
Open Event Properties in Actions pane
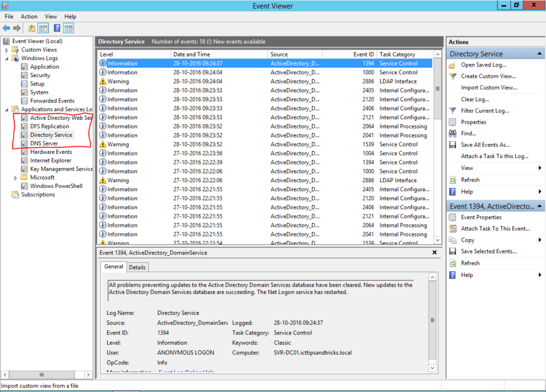(481, 217)
